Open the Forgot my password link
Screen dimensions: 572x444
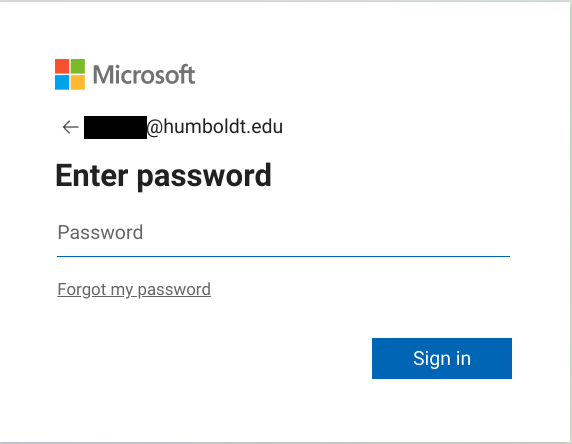coord(134,290)
